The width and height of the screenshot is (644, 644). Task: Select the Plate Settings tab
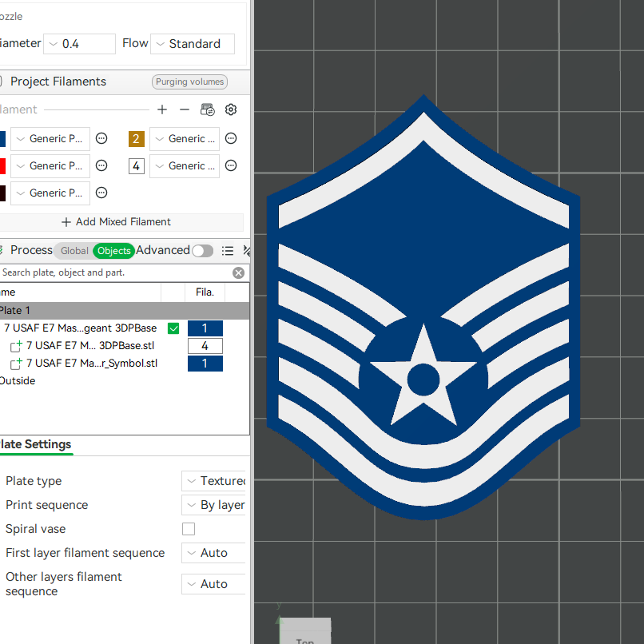pyautogui.click(x=35, y=444)
